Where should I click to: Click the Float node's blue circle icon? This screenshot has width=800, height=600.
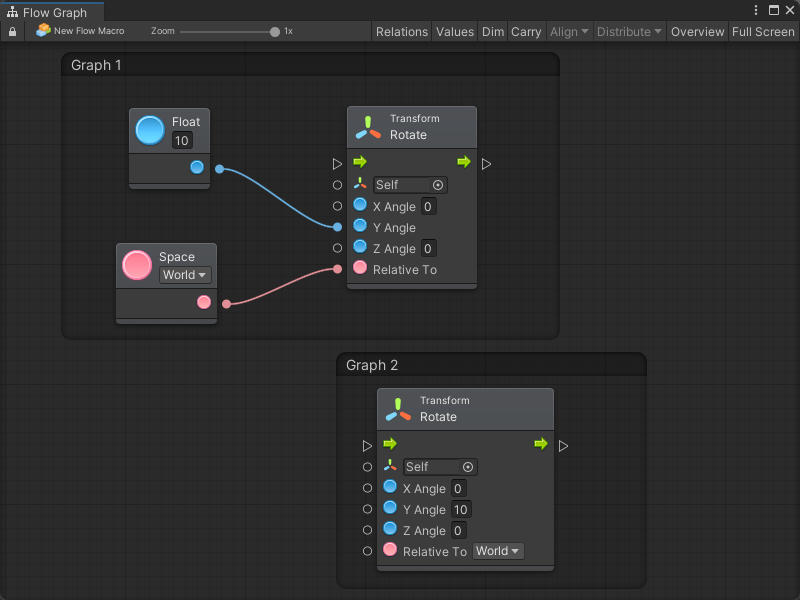pyautogui.click(x=150, y=131)
